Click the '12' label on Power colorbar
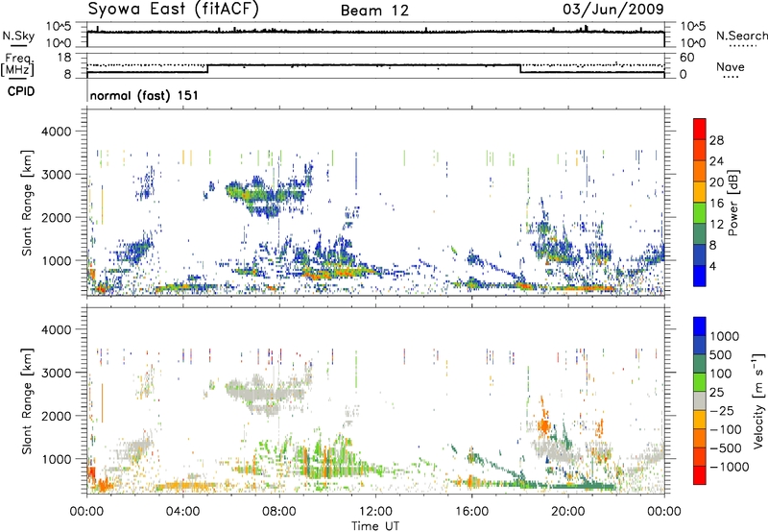The height and width of the screenshot is (532, 768). click(x=716, y=225)
